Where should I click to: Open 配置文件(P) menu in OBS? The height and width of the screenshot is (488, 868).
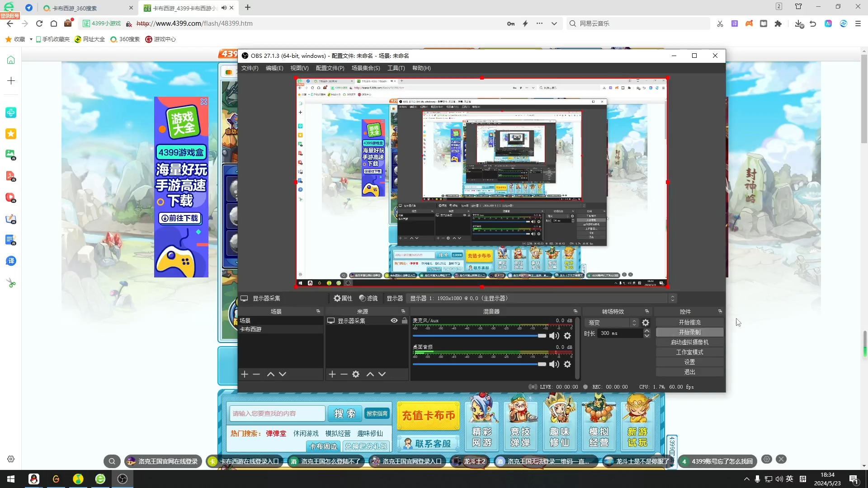330,68
